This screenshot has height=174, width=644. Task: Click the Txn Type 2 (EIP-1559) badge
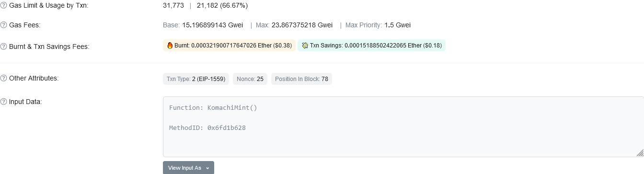click(x=196, y=79)
